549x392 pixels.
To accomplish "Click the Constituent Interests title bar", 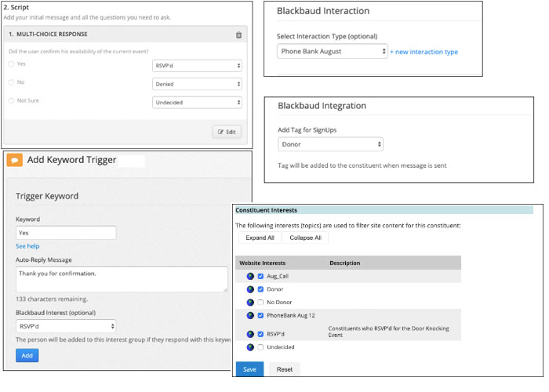I will point(384,210).
